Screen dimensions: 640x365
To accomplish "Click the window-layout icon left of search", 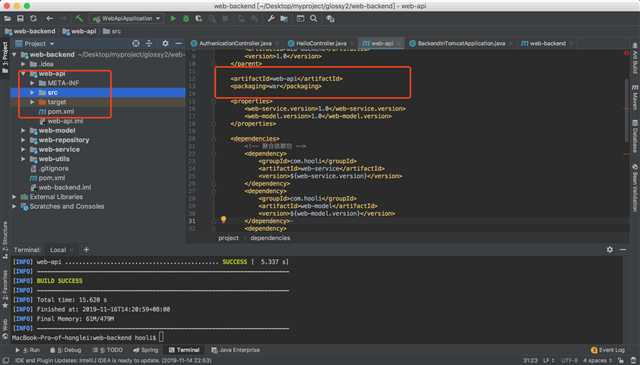I will coord(300,19).
